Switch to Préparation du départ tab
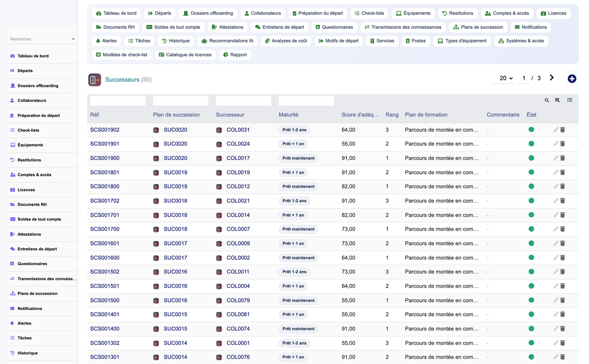This screenshot has width=589, height=364. (x=318, y=13)
